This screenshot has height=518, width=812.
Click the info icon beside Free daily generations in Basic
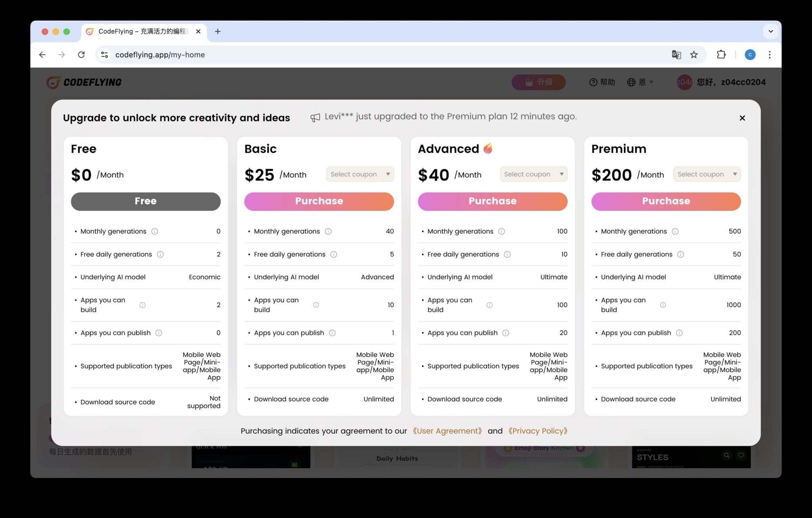click(x=334, y=254)
